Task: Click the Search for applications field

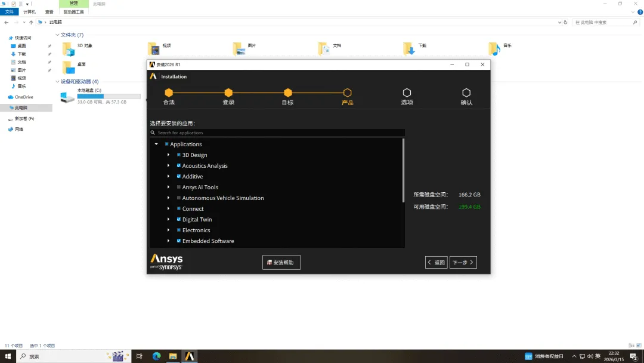Action: 277,133
